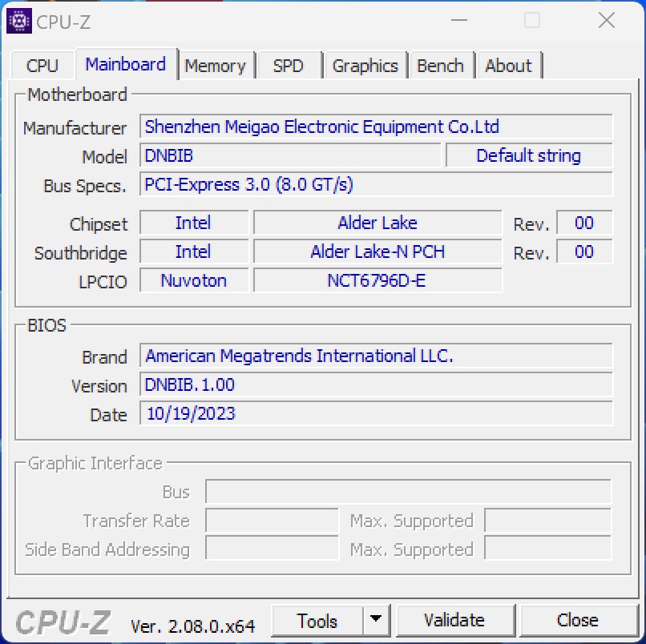Click the Close button at bottom

[578, 621]
